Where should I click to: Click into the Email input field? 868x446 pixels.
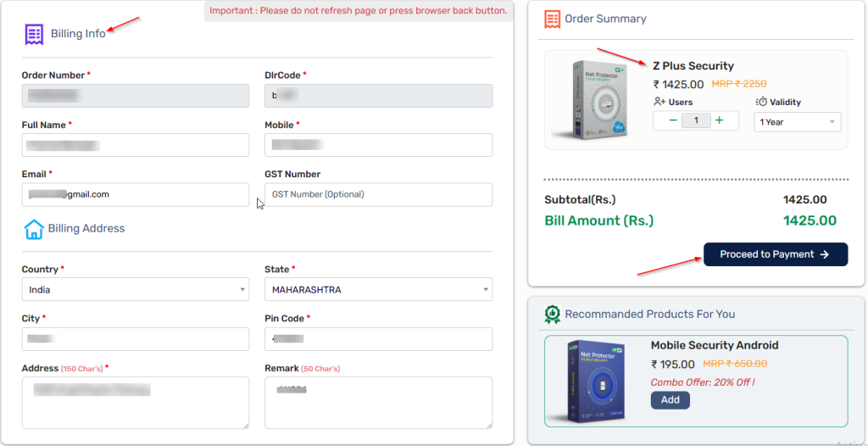pos(136,194)
